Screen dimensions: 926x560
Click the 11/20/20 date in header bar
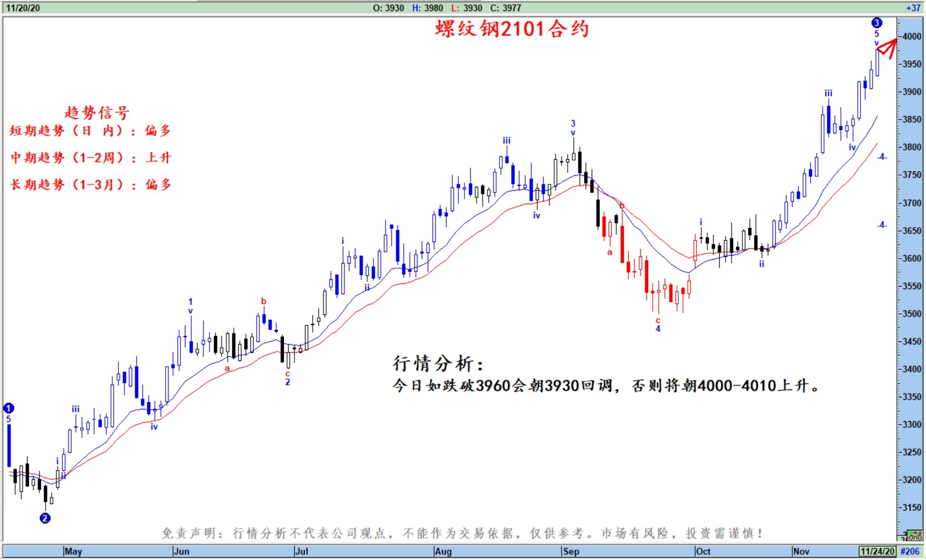22,8
